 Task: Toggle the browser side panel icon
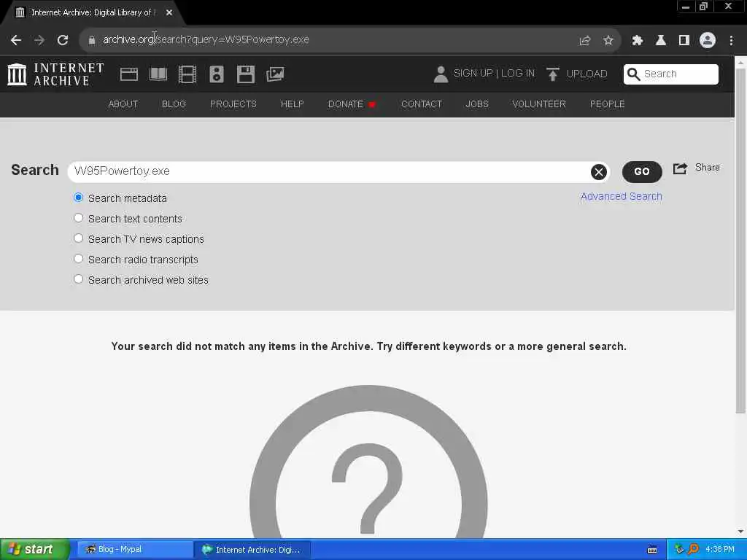click(x=684, y=40)
